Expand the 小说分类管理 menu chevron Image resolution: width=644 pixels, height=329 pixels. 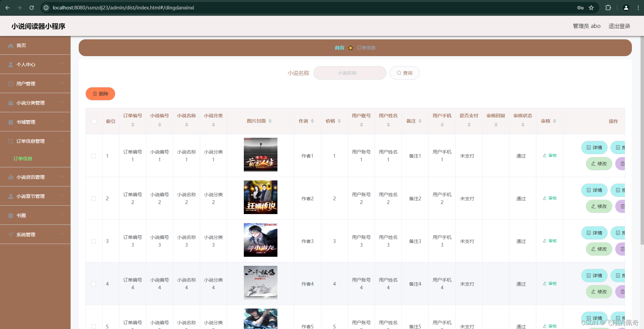click(x=62, y=102)
